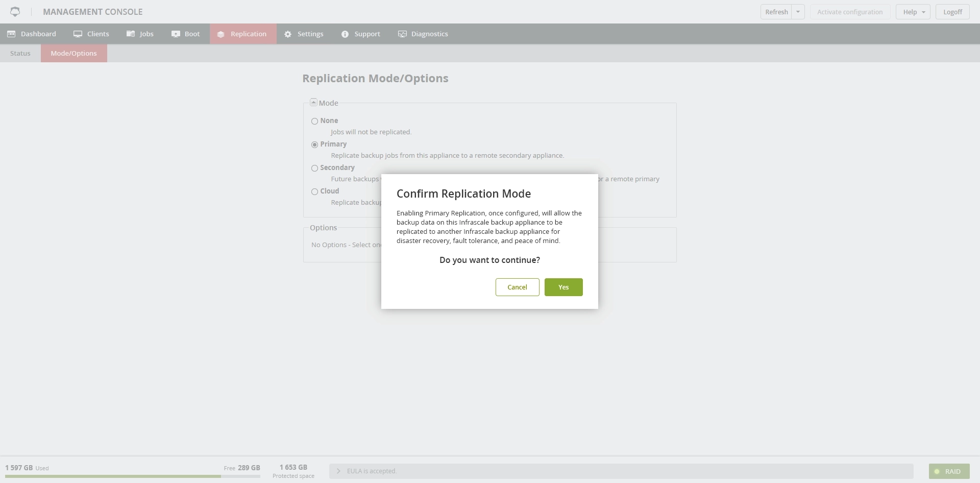Switch to the Status sub-tab
This screenshot has width=980, height=483.
20,53
